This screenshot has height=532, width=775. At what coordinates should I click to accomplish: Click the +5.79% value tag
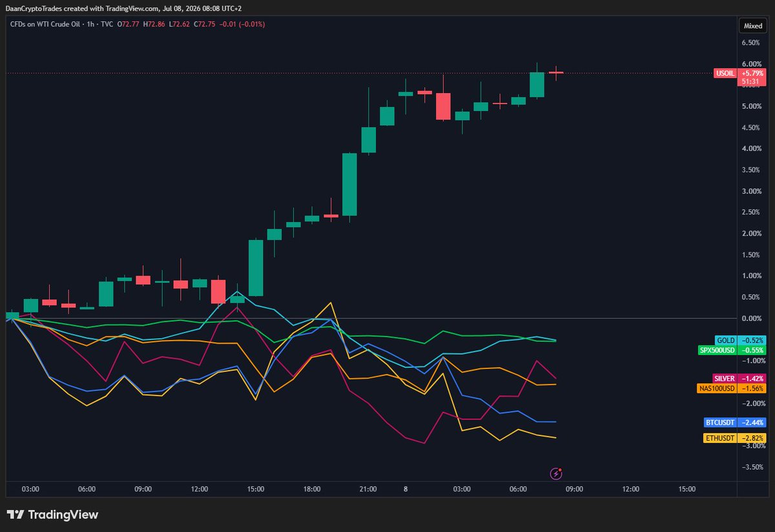click(752, 74)
